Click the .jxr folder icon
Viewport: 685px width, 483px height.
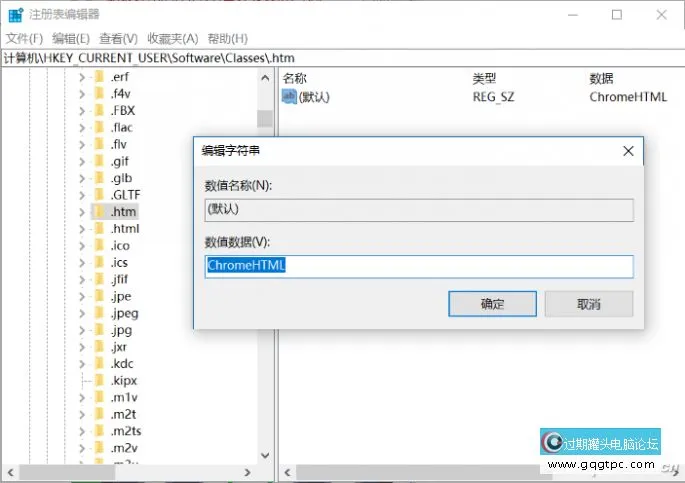[100, 347]
